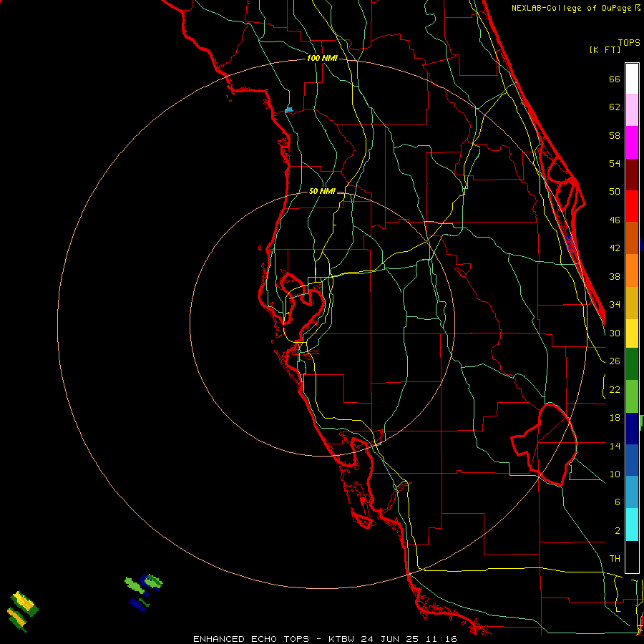Click the burnt orange legend swatch
The image size is (644, 644).
point(632,238)
